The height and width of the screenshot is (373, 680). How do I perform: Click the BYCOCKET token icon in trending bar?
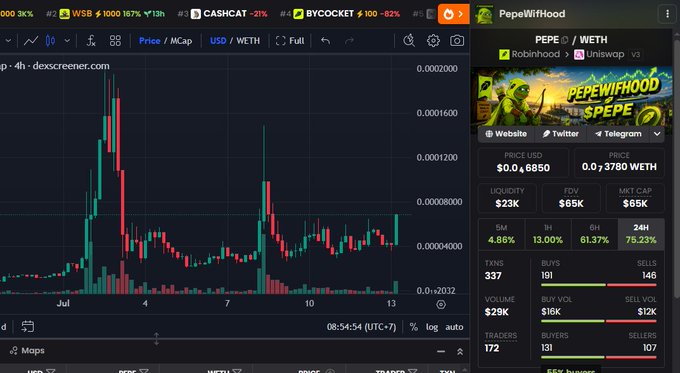tap(298, 14)
